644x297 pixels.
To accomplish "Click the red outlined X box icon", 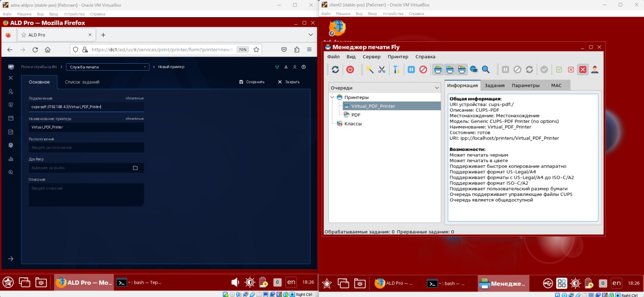I will [571, 70].
